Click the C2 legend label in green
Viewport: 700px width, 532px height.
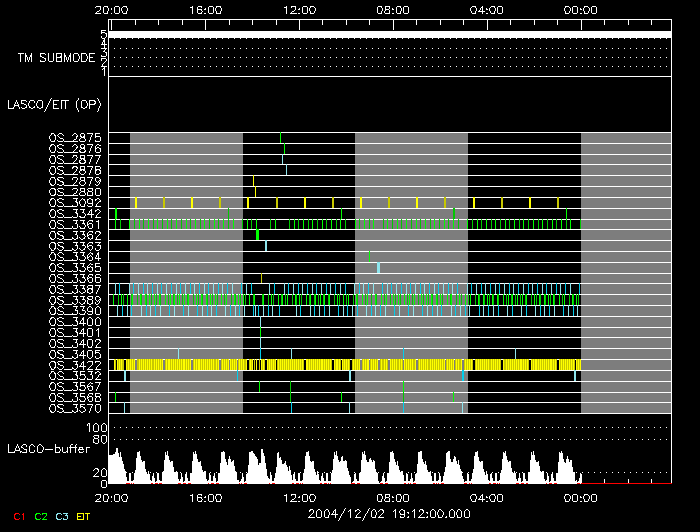click(41, 517)
